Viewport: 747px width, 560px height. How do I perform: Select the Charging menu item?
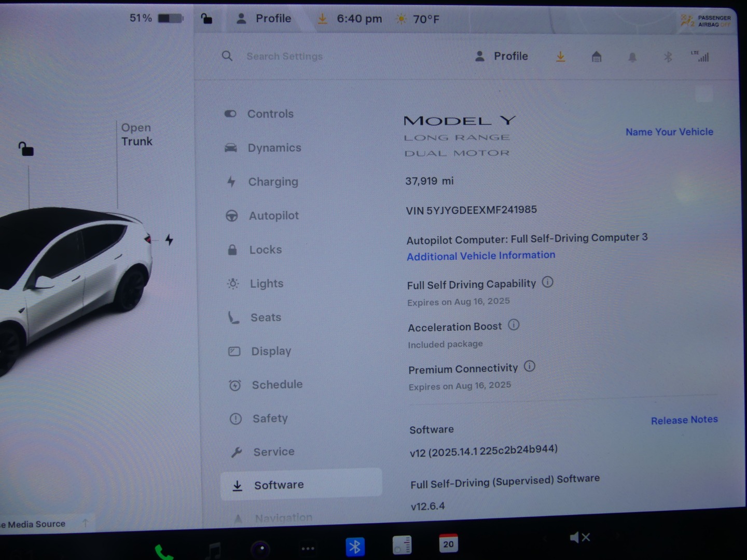pyautogui.click(x=273, y=182)
